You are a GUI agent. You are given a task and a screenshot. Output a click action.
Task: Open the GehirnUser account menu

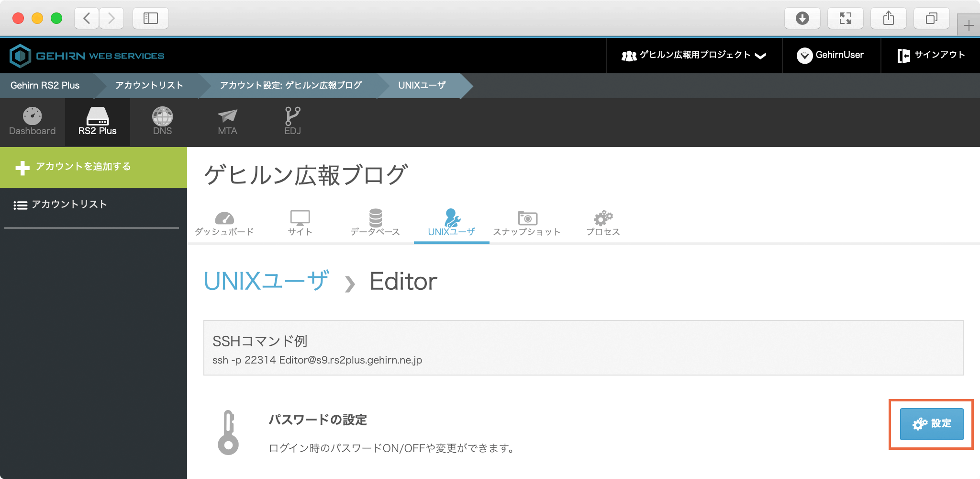(x=831, y=56)
